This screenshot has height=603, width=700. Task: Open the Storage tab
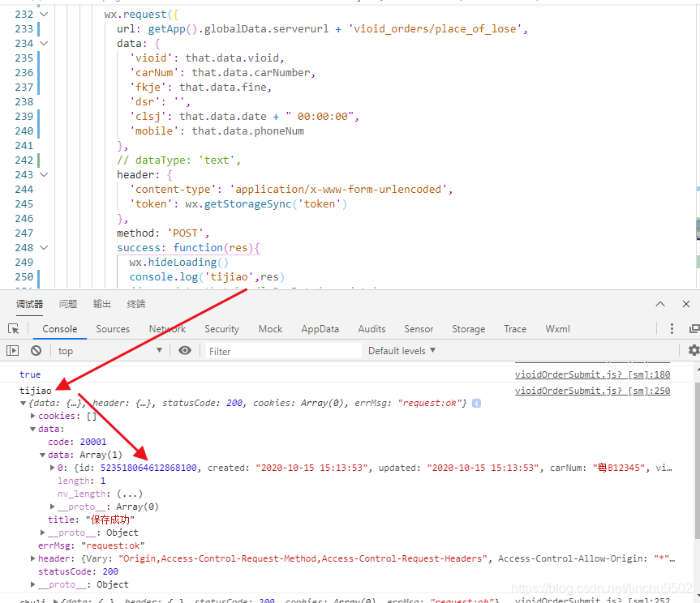[x=469, y=329]
